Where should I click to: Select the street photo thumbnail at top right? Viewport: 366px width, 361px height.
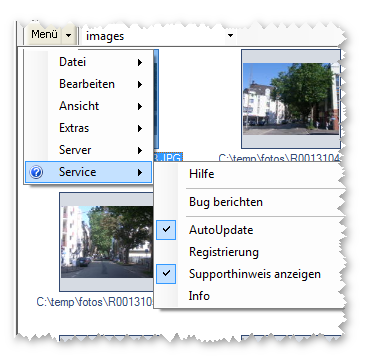click(291, 99)
